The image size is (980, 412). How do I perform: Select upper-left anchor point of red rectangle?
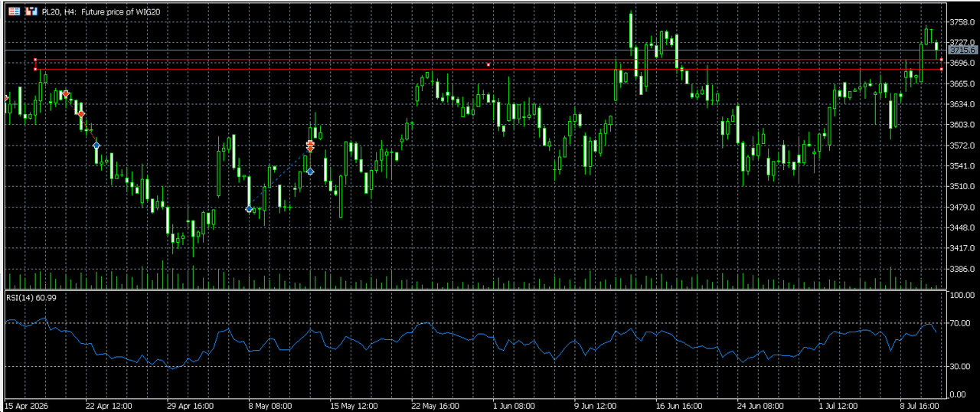pos(35,60)
